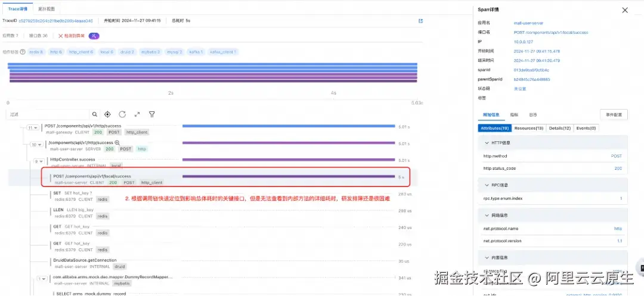The width and height of the screenshot is (644, 296).
Task: Collapse the 网络信息 section
Action: [x=552, y=215]
